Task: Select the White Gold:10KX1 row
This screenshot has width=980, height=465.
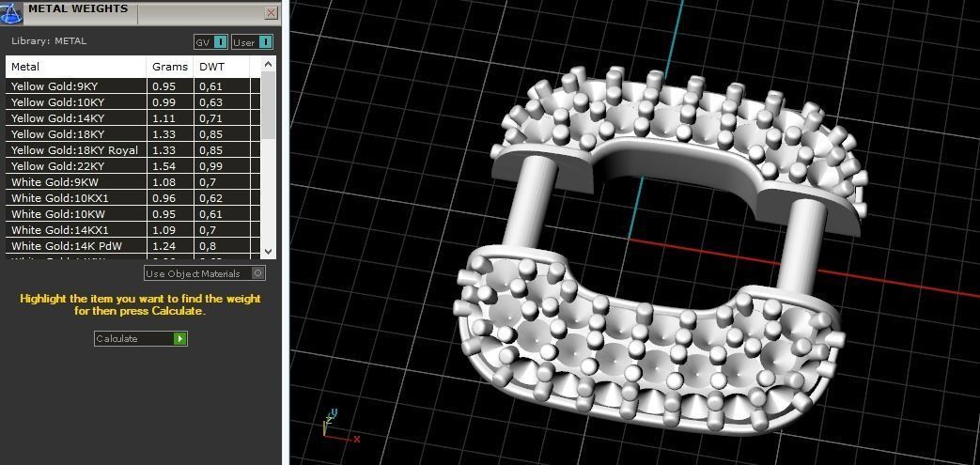Action: coord(132,198)
